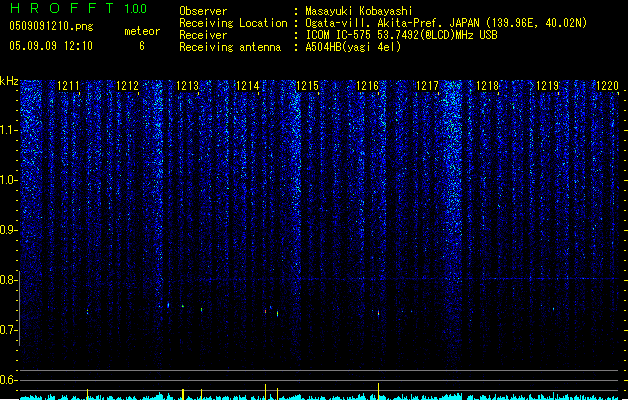Click the 1.0 frequency axis label
Image resolution: width=629 pixels, height=400 pixels.
[x=8, y=180]
